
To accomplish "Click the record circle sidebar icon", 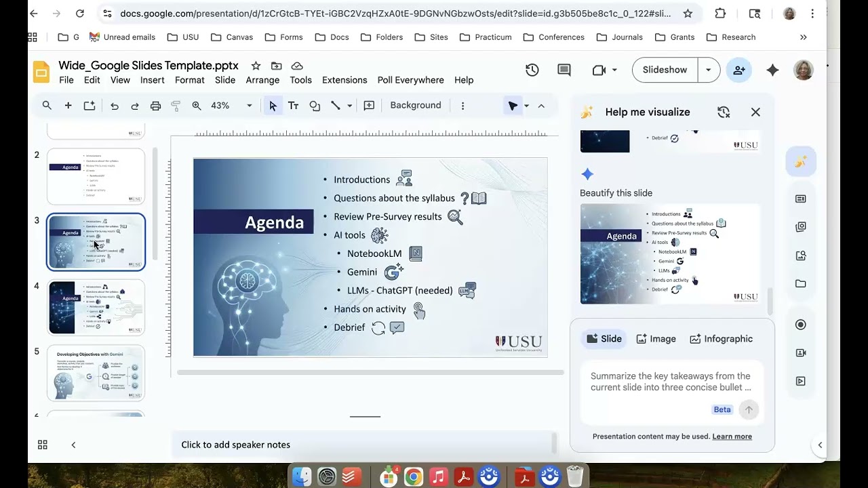I will [x=801, y=325].
